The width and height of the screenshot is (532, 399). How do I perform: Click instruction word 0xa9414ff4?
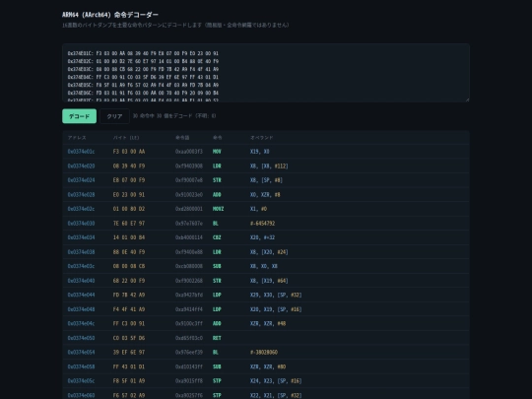tap(189, 309)
